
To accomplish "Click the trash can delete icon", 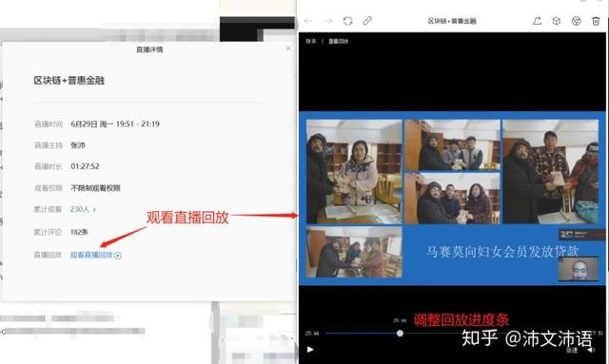I will tap(596, 21).
